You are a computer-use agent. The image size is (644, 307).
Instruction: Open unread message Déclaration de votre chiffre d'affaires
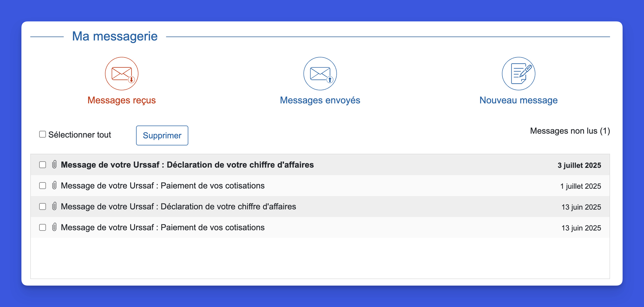coord(187,165)
